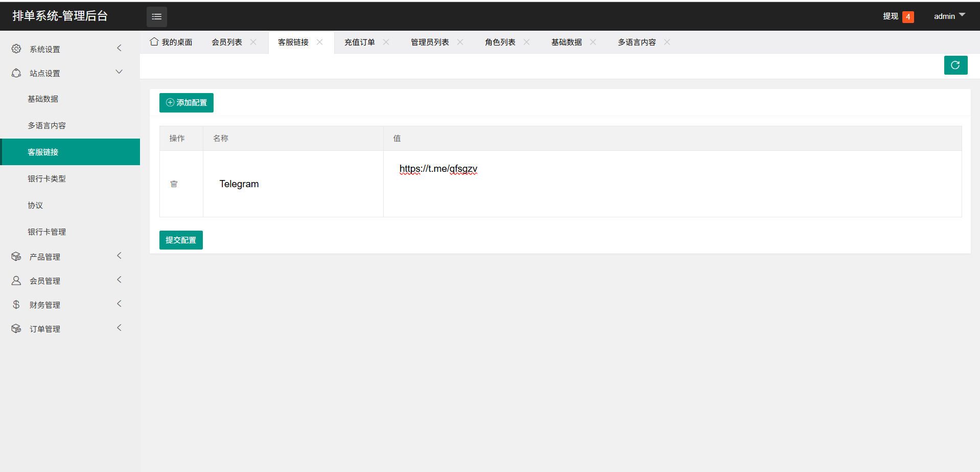Image resolution: width=980 pixels, height=472 pixels.
Task: Close the 多语言内容 tab
Action: (667, 42)
